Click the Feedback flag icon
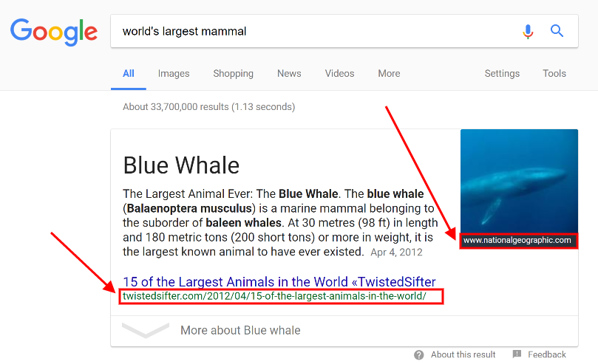Viewport: 598px width, 364px height. pos(517,354)
